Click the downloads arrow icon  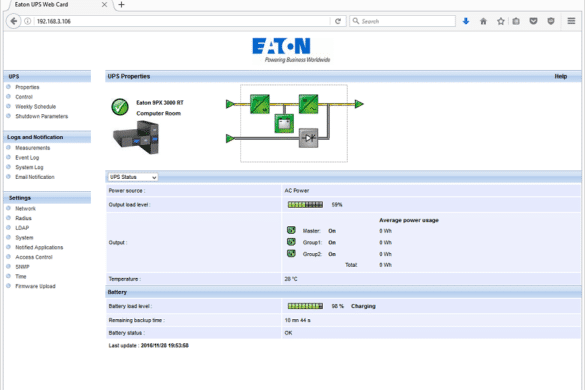click(466, 21)
